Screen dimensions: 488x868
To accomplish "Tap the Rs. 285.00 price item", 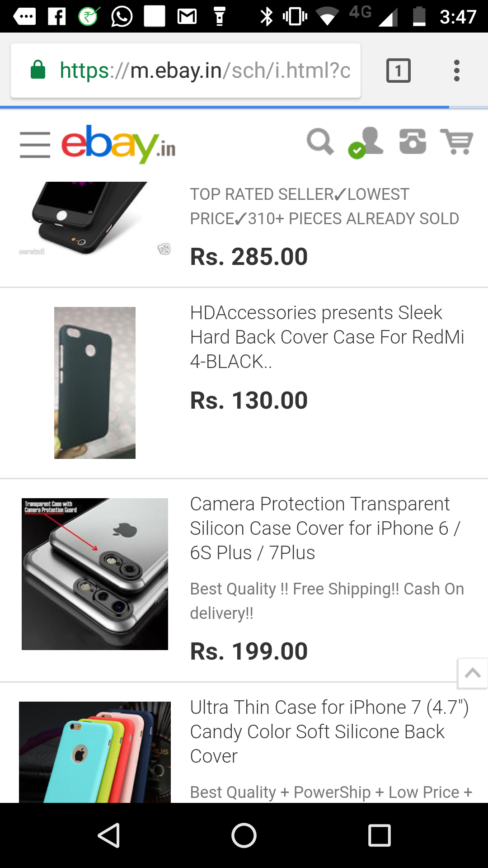I will pyautogui.click(x=249, y=257).
